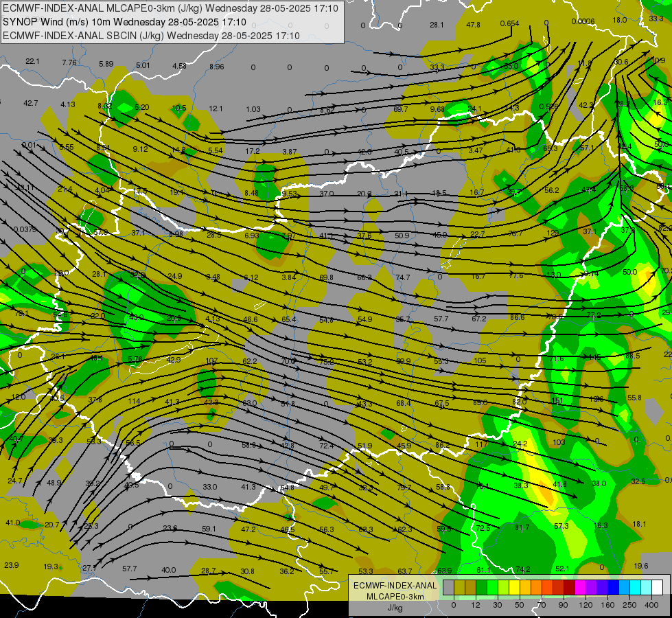
Task: Click the grey swatch in the legend
Action: (x=448, y=586)
